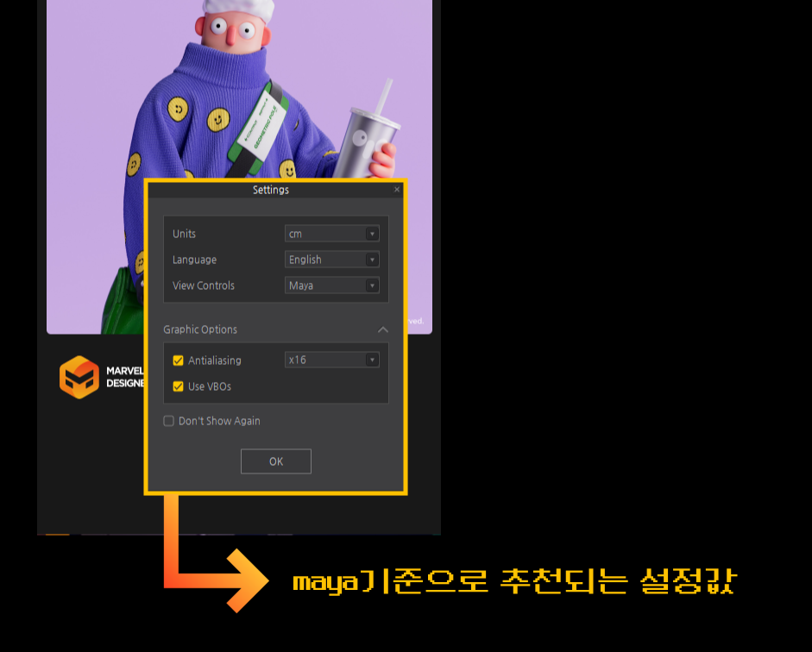Viewport: 812px width, 652px height.
Task: Enable the Don't Show Again checkbox
Action: point(169,421)
